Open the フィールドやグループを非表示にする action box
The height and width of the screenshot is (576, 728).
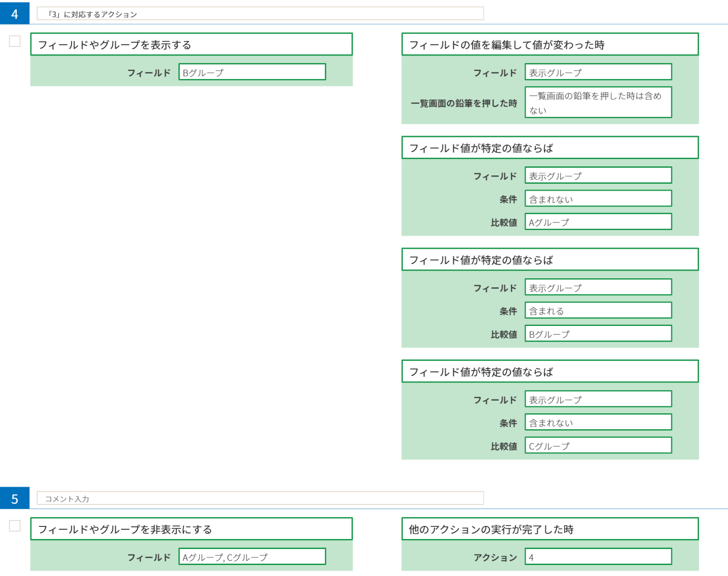191,529
